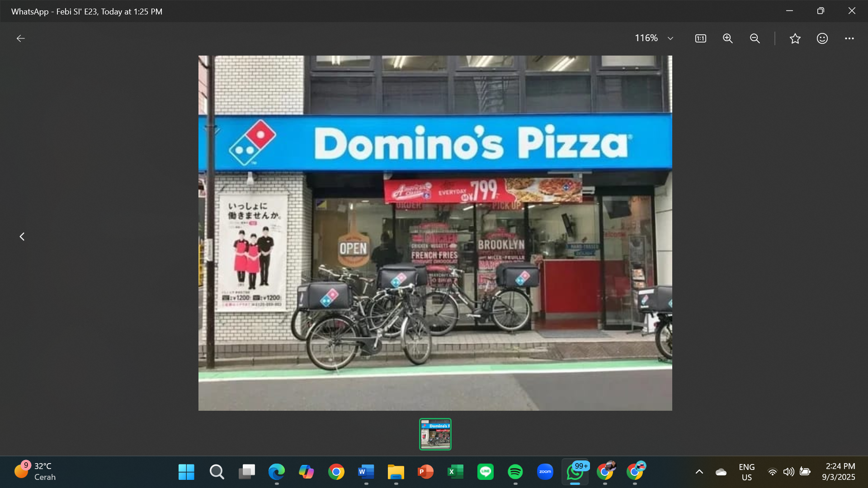Star this image message
The width and height of the screenshot is (868, 488).
pyautogui.click(x=795, y=38)
